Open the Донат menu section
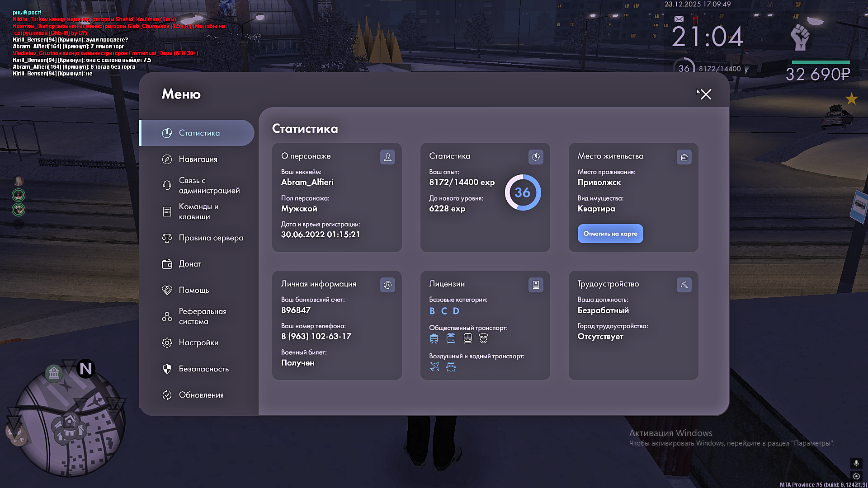Screen dimensions: 868x488 189,264
